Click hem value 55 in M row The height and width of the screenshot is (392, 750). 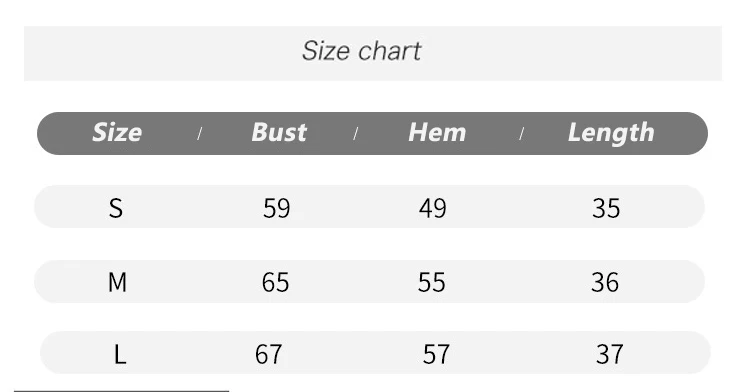click(431, 282)
